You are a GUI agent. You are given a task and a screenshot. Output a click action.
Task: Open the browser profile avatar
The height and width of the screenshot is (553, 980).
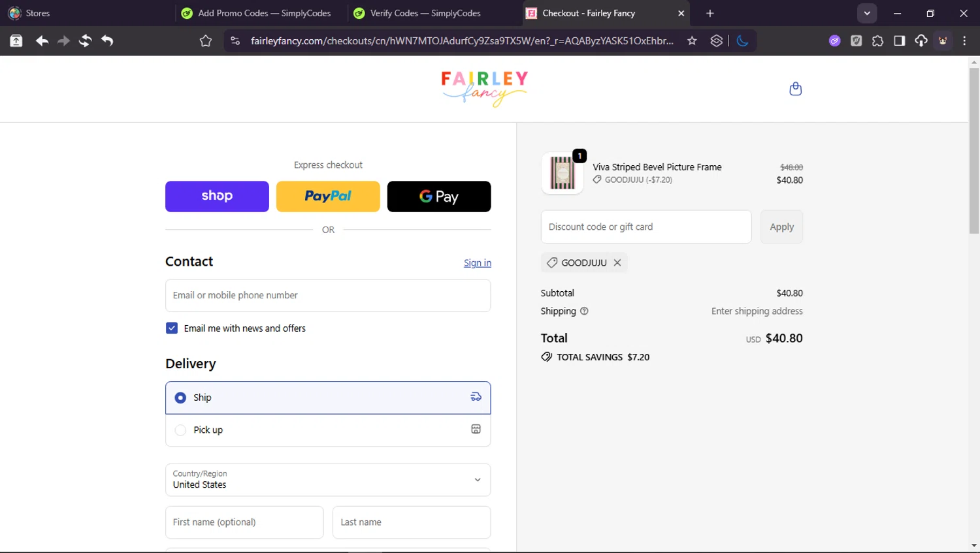pos(943,41)
